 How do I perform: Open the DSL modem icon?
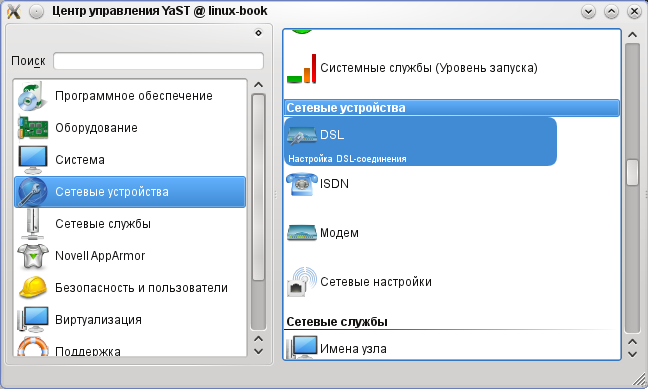(302, 136)
